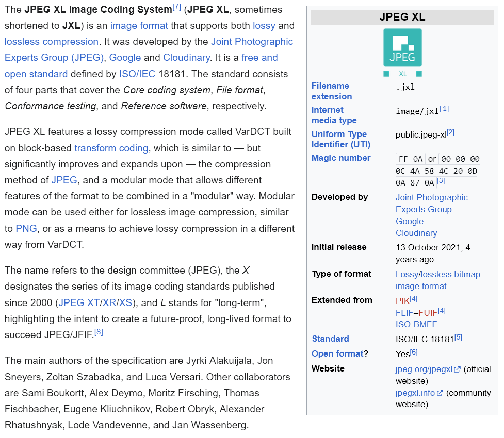Open the FLIF link in Extended from
The height and width of the screenshot is (438, 504).
point(404,312)
